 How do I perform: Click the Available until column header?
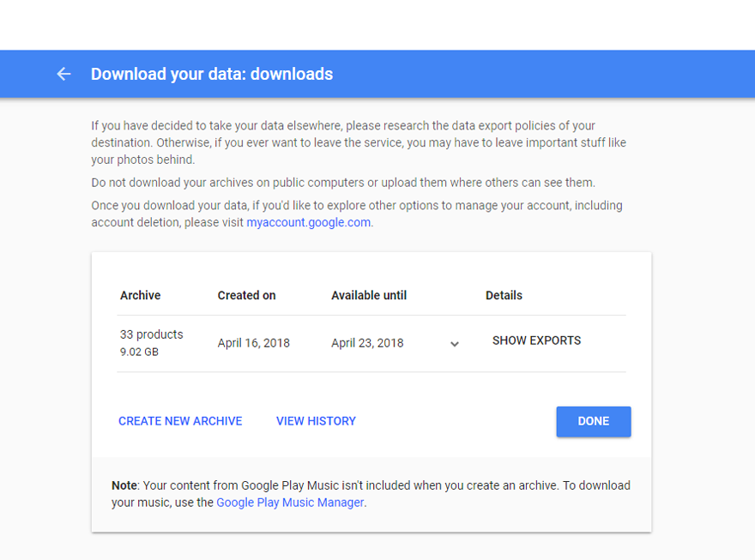pyautogui.click(x=369, y=295)
